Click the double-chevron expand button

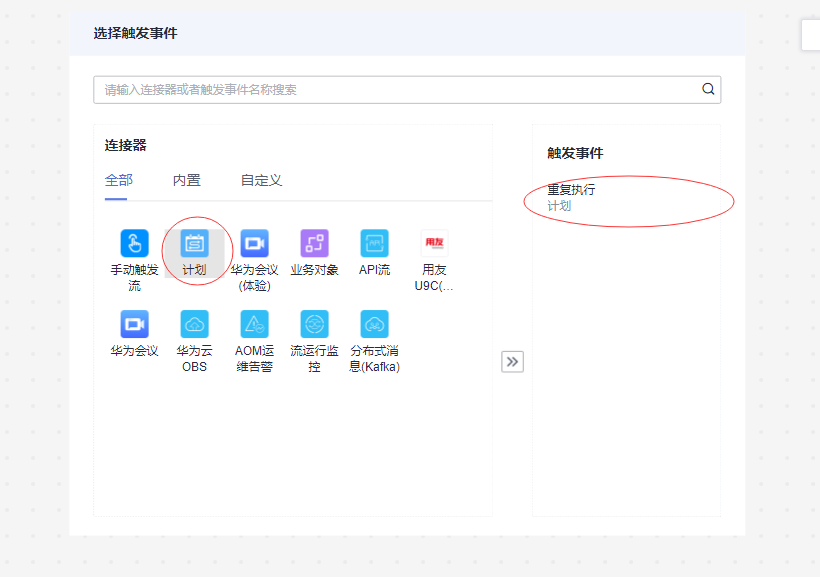[512, 361]
